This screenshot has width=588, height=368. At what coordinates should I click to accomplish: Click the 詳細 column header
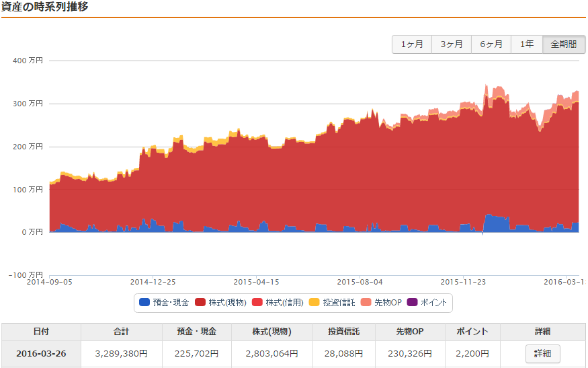click(542, 332)
